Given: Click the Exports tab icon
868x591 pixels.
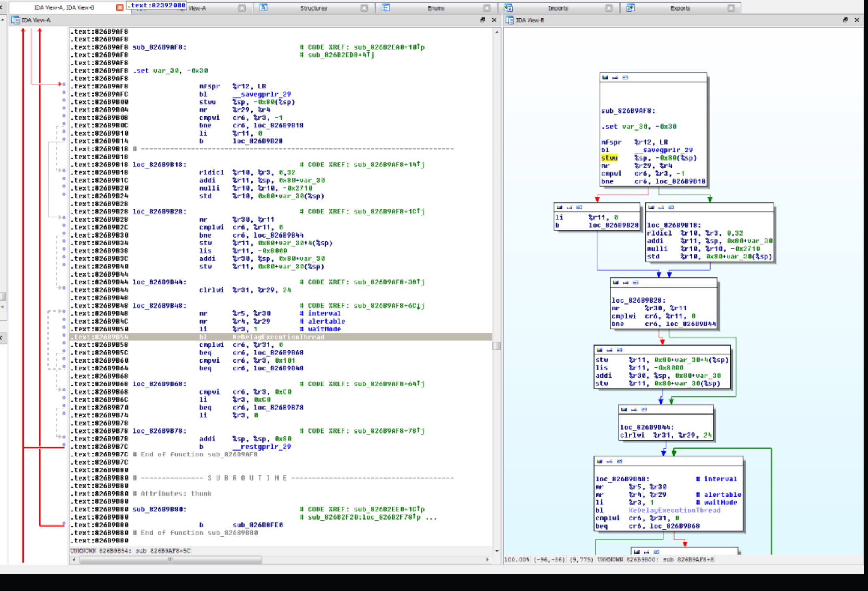Looking at the screenshot, I should pos(630,8).
